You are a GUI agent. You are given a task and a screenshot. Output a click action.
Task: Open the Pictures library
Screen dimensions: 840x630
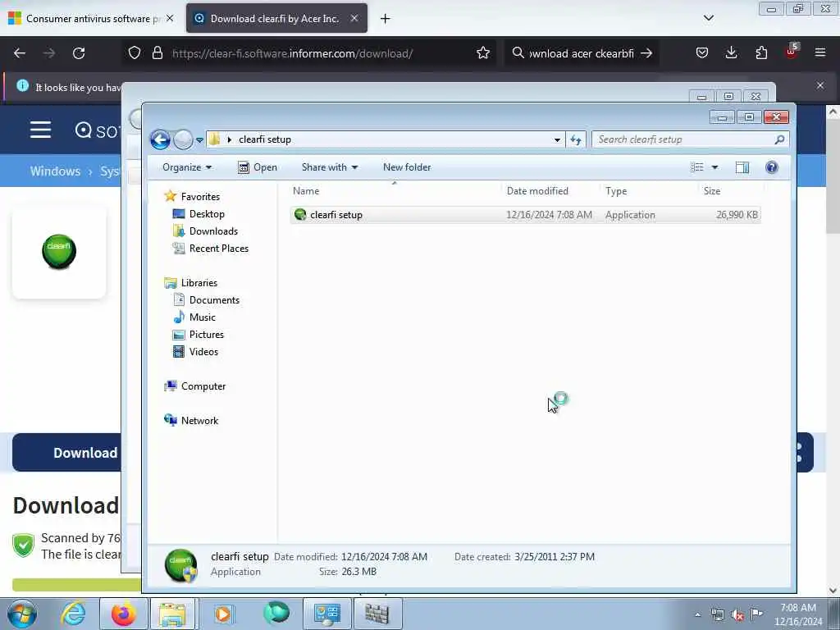pos(206,335)
